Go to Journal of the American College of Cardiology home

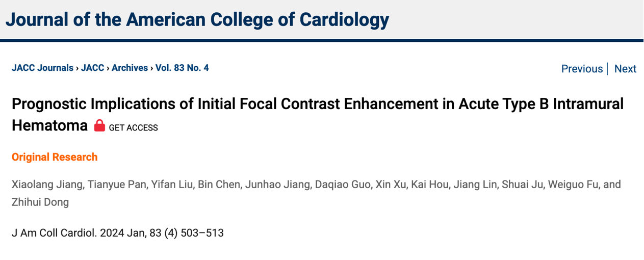(x=197, y=19)
